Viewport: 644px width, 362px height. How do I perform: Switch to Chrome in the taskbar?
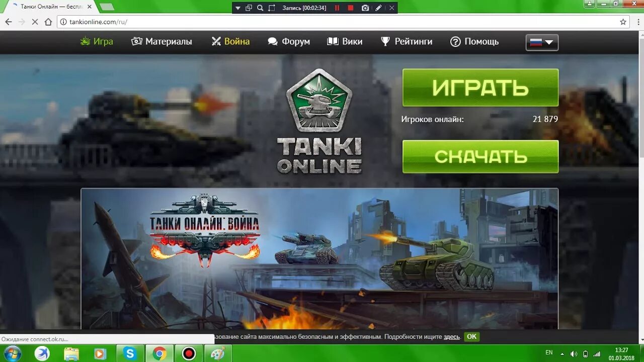159,353
